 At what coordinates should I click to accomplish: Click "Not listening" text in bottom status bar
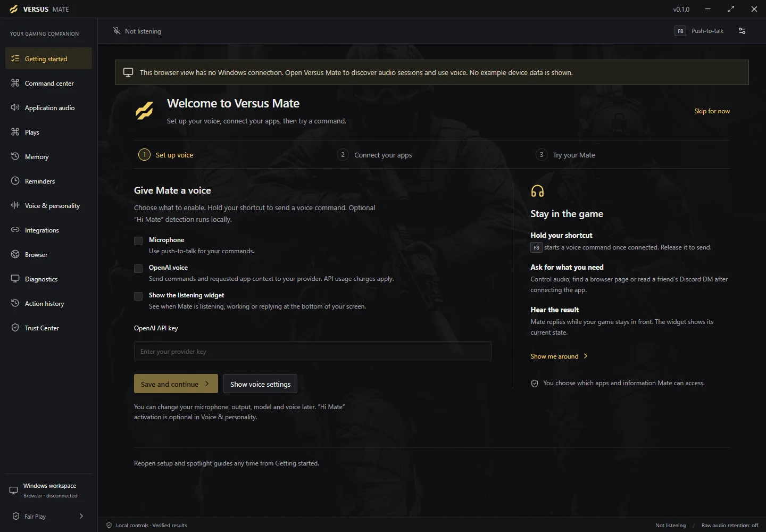click(670, 526)
